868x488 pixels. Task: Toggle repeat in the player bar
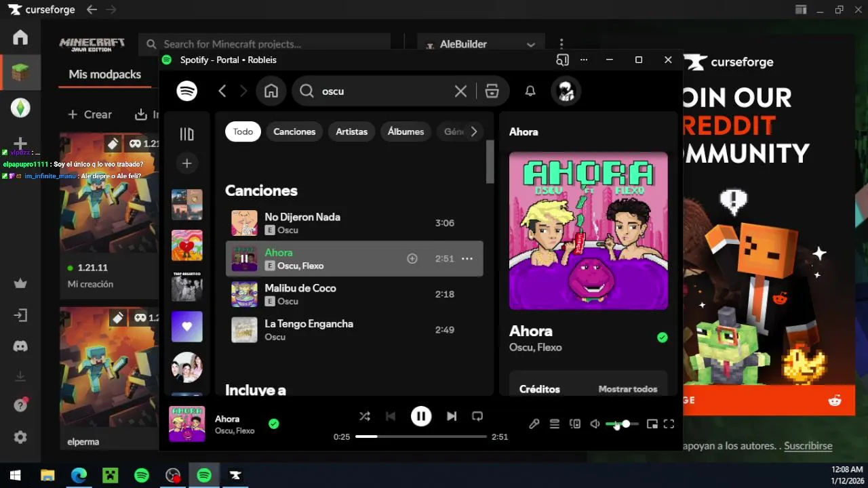[477, 416]
